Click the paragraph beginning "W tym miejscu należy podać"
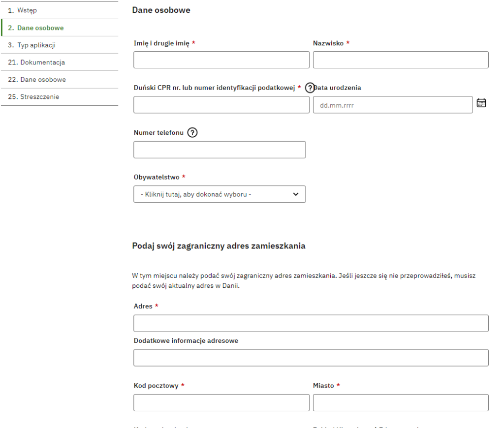Screen dimensions: 504x428 coord(303,280)
